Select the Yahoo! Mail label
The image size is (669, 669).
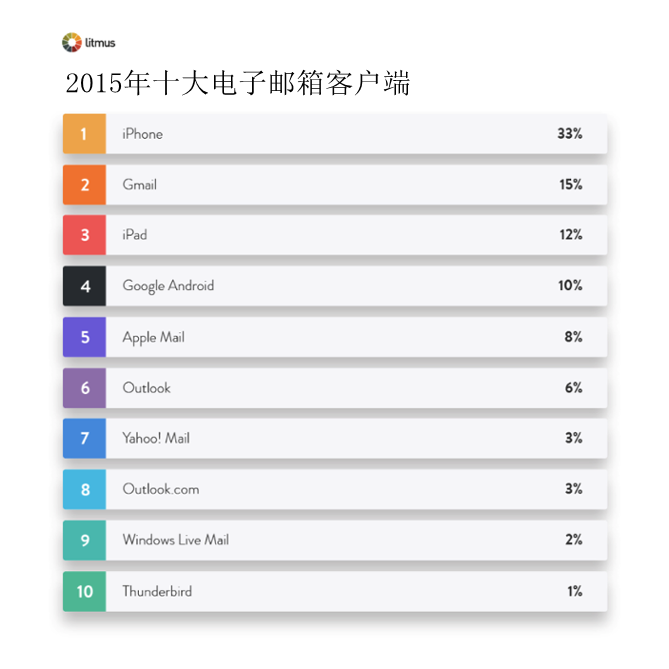click(x=156, y=438)
